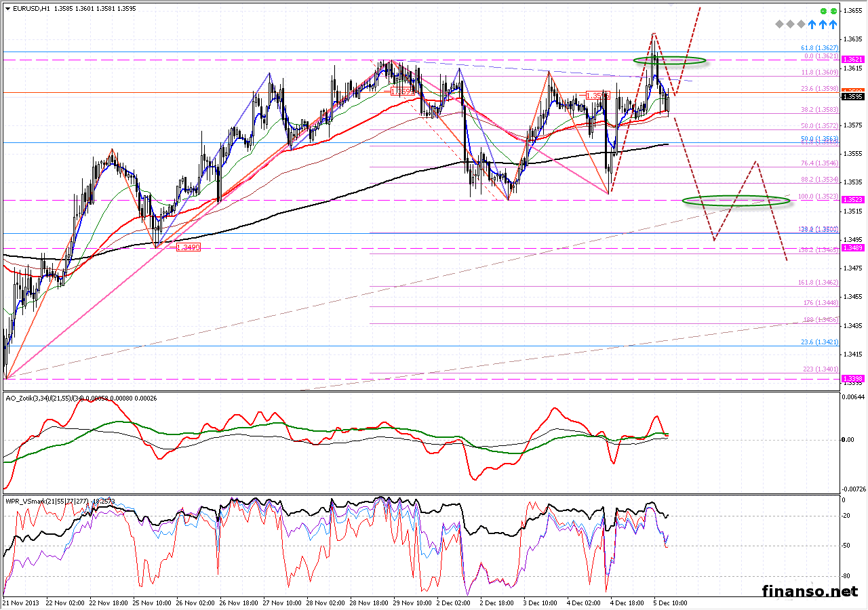Click the leftmost green circle indicator
The image size is (868, 610).
823,12
